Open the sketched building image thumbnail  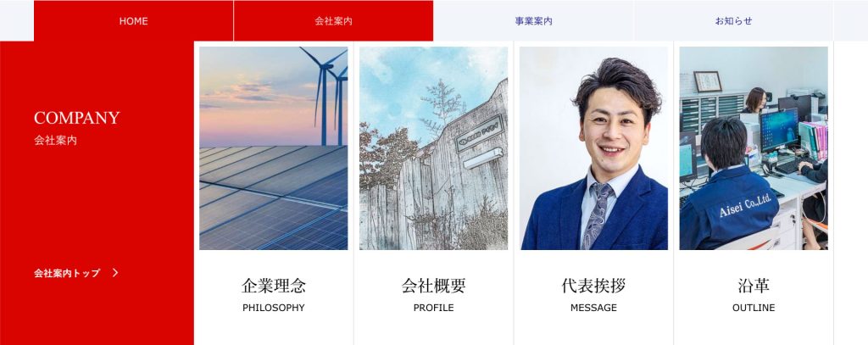pyautogui.click(x=433, y=147)
